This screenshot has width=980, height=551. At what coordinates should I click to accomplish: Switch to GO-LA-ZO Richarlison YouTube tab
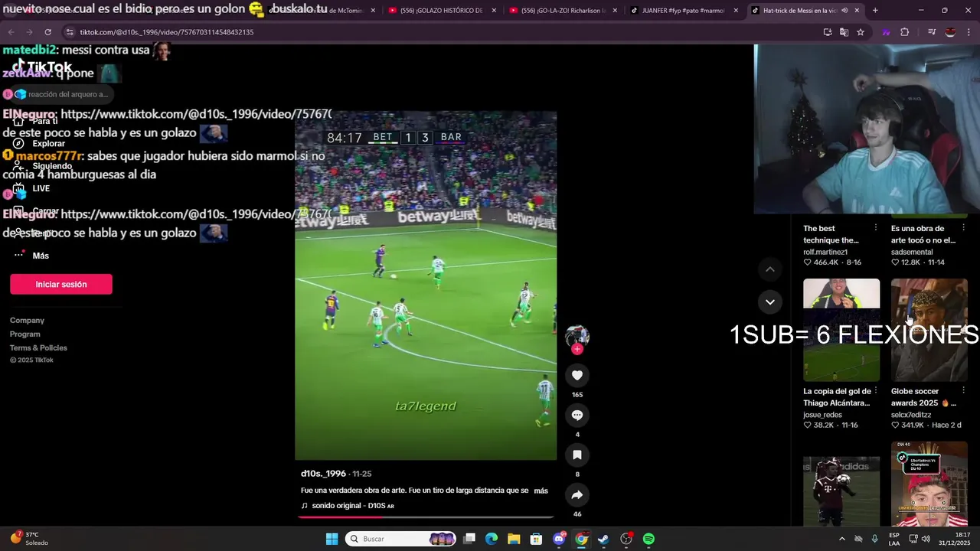pos(561,11)
